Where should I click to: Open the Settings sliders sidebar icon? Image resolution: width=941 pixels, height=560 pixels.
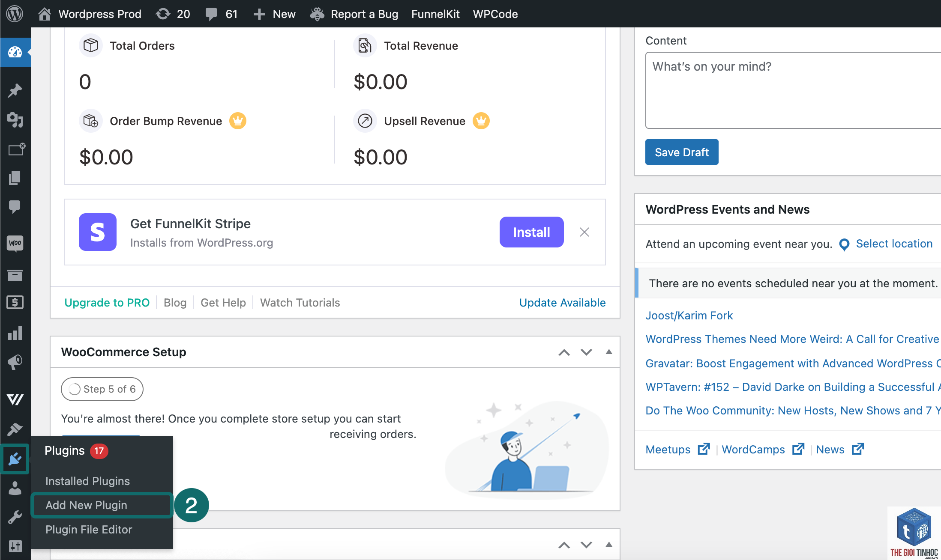click(15, 546)
